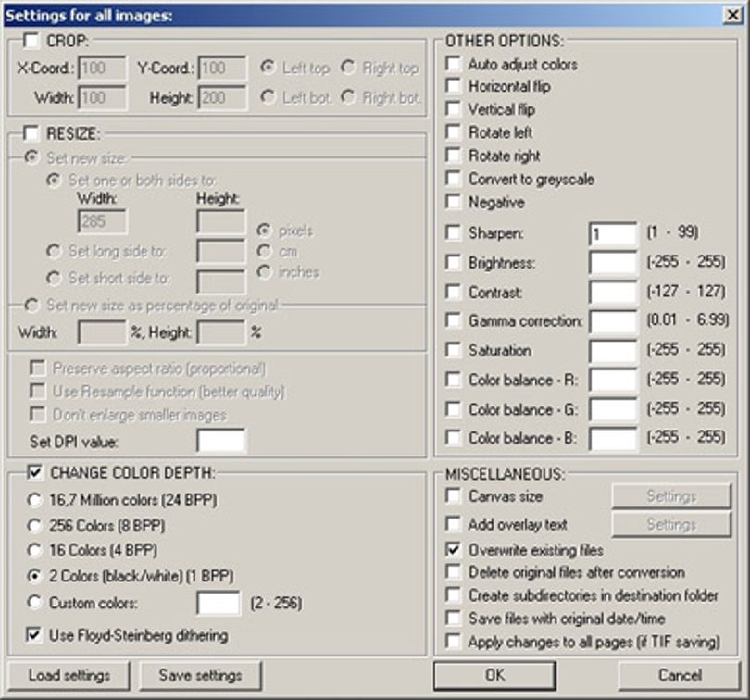Focus the Brightness value field
Screen dimensions: 750x700
pyautogui.click(x=613, y=263)
